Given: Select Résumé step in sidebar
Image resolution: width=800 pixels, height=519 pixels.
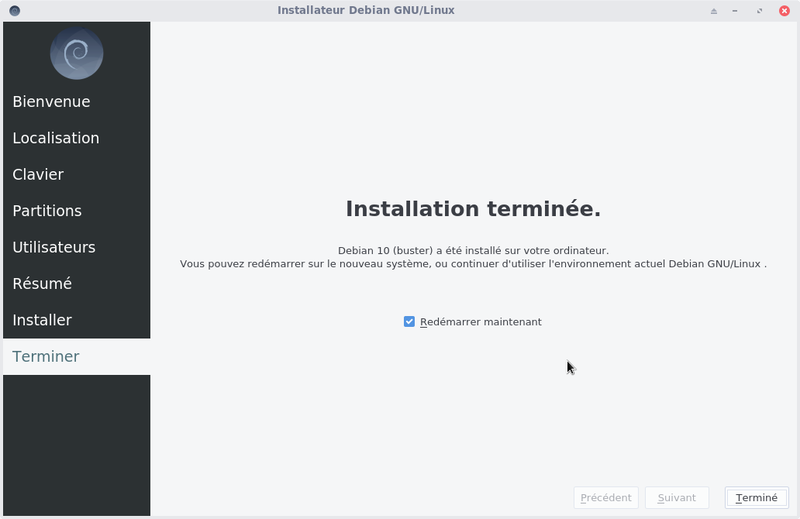Looking at the screenshot, I should (77, 283).
